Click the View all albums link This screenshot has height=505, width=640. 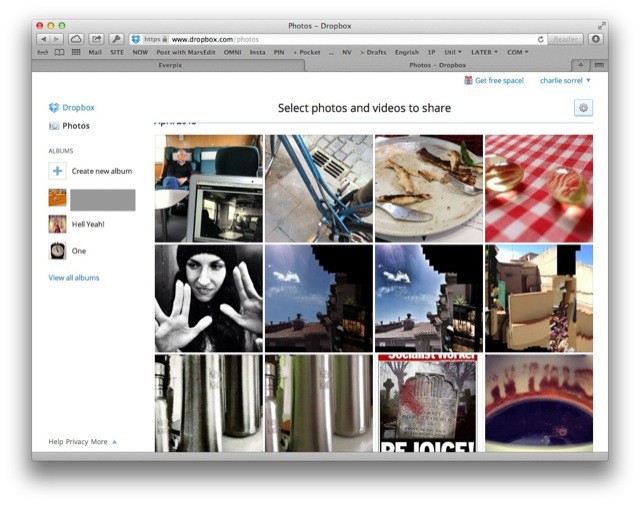click(74, 278)
